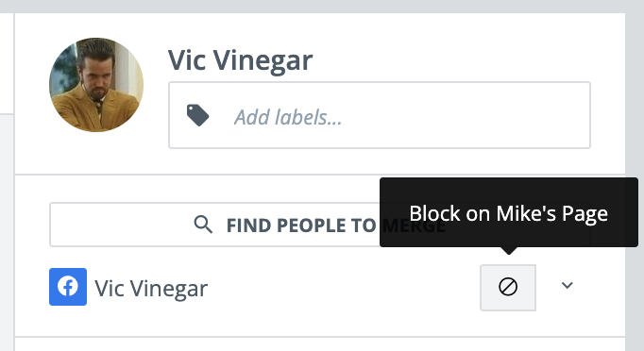Click the magnifying glass search icon
Image resolution: width=644 pixels, height=351 pixels.
click(203, 225)
